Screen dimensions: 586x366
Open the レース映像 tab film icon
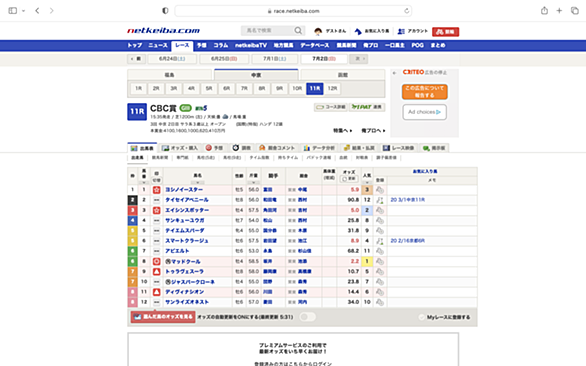[386, 148]
